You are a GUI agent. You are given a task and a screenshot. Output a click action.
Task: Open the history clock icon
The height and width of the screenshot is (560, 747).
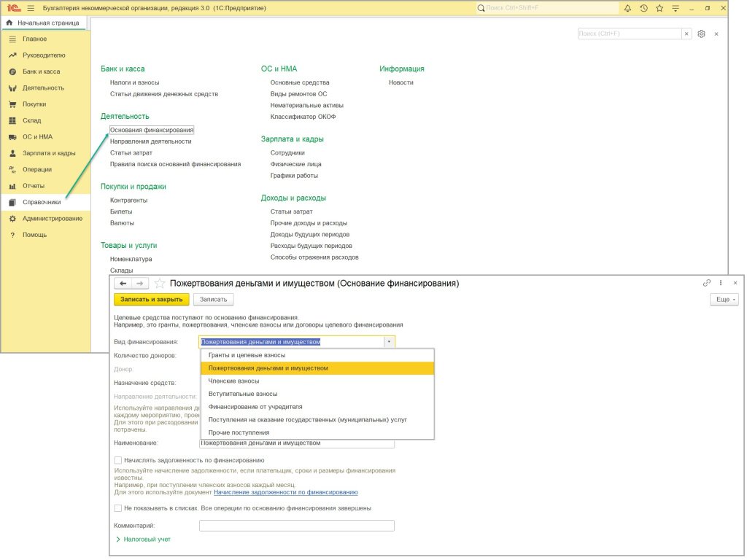[643, 8]
